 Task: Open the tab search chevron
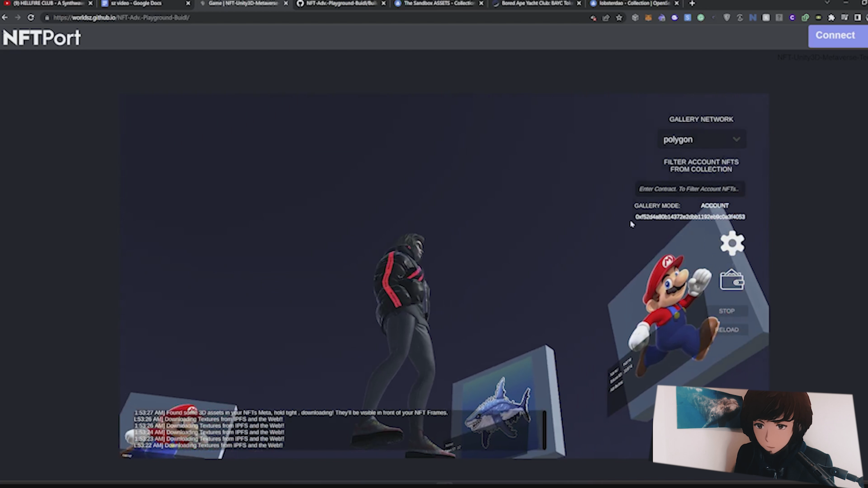coord(827,3)
